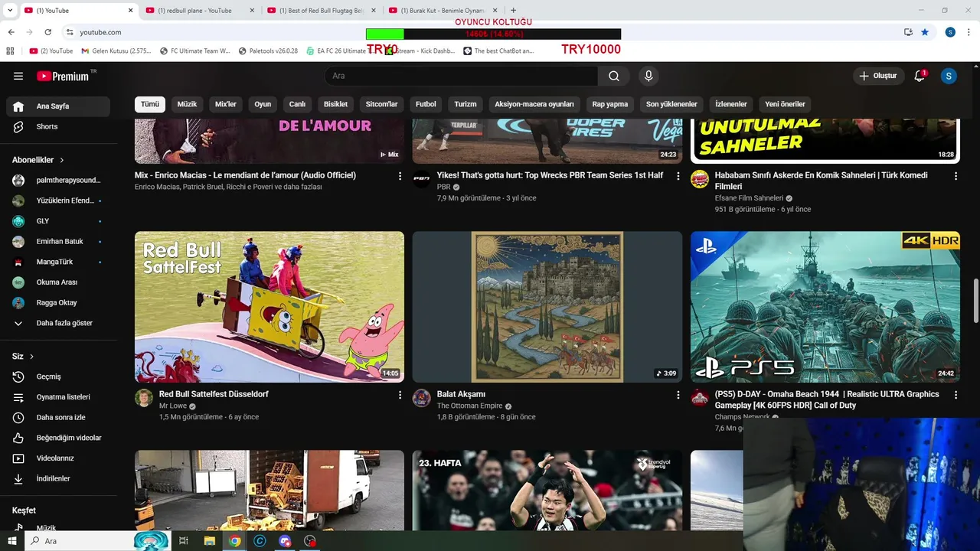Image resolution: width=980 pixels, height=551 pixels.
Task: Open more options for D-DAY Omaha Beach video
Action: pos(955,395)
